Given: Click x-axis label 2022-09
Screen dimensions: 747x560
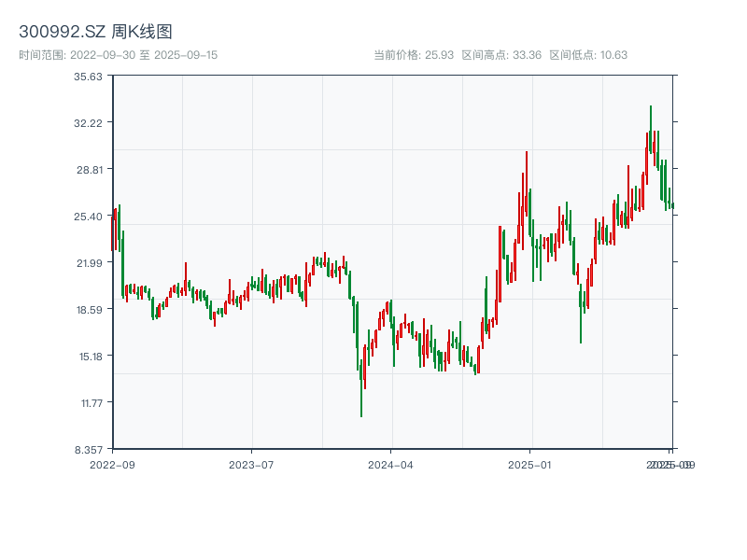Looking at the screenshot, I should click(112, 465).
